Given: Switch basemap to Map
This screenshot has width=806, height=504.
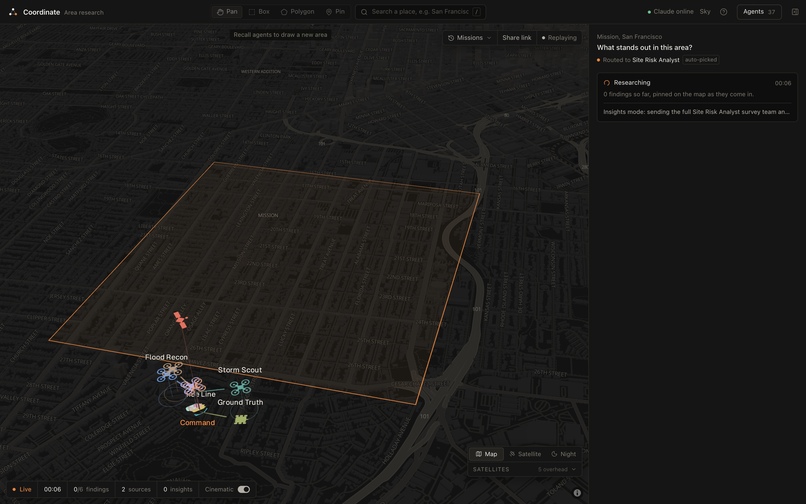Looking at the screenshot, I should [x=486, y=454].
